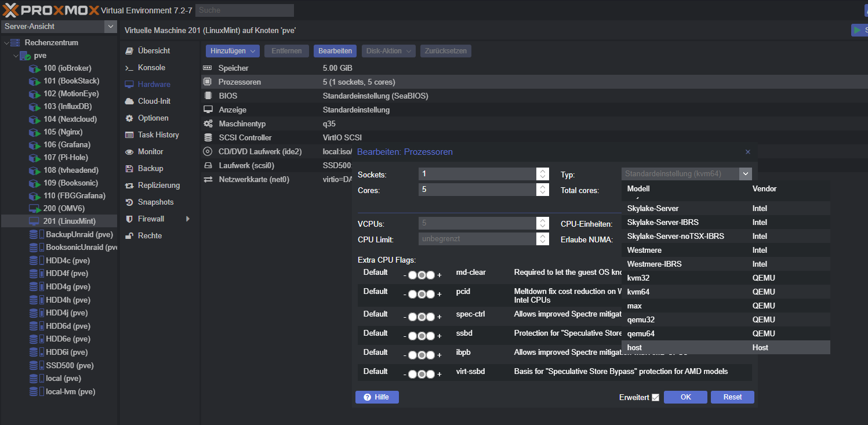The height and width of the screenshot is (425, 868).
Task: Click the Entfernen button
Action: [x=286, y=51]
